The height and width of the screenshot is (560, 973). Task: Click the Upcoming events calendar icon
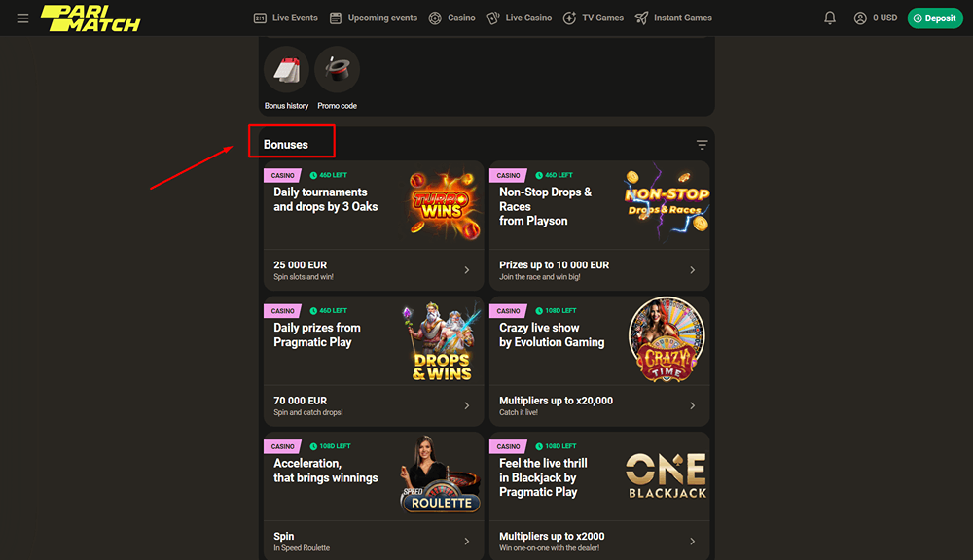tap(336, 17)
